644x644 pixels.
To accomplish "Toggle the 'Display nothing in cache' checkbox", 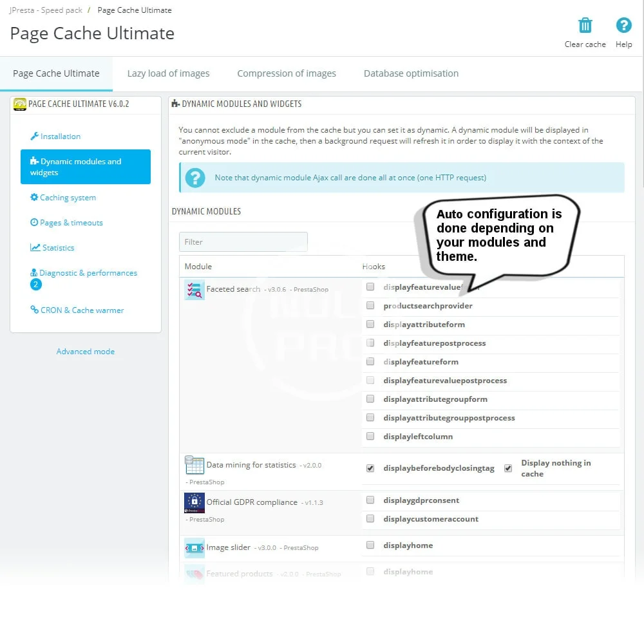I will [508, 469].
